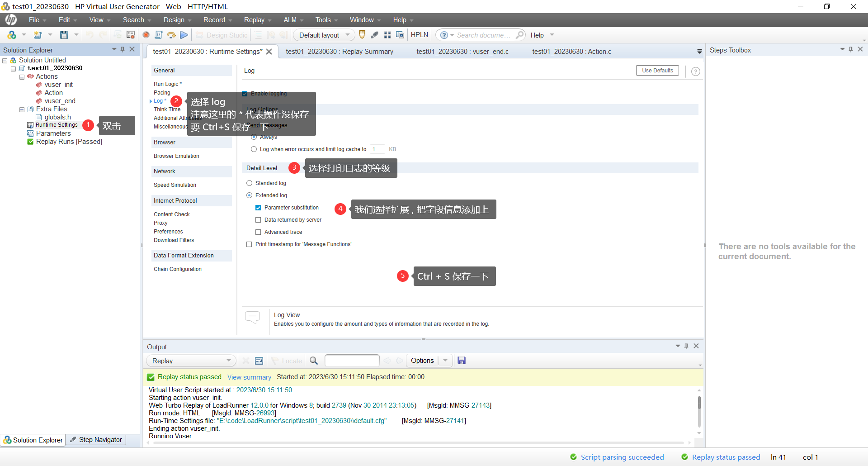This screenshot has height=466, width=868.
Task: Click the windows layout icon before HPLN
Action: pyautogui.click(x=400, y=35)
